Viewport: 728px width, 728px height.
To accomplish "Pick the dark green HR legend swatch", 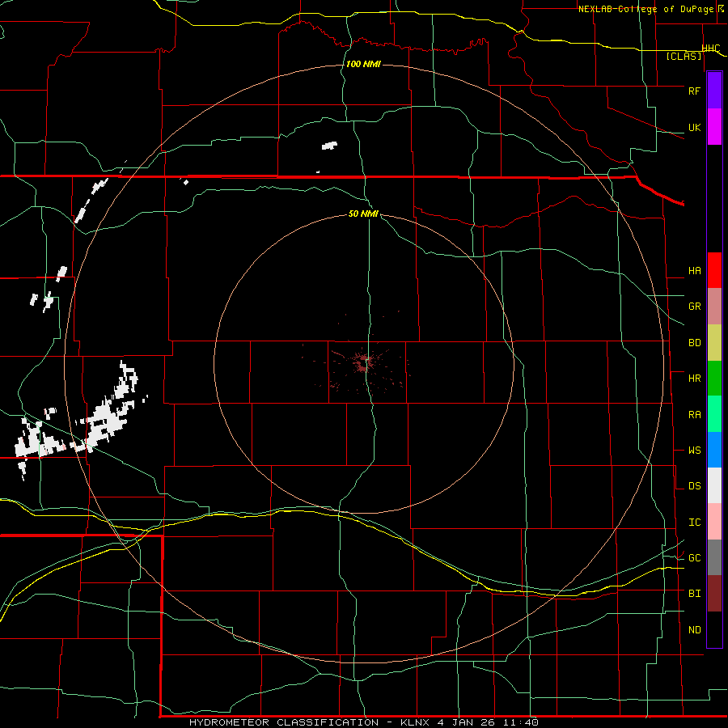I will pos(714,379).
